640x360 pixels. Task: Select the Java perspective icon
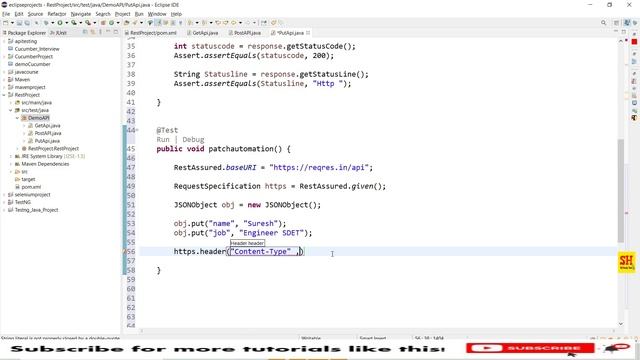(627, 23)
